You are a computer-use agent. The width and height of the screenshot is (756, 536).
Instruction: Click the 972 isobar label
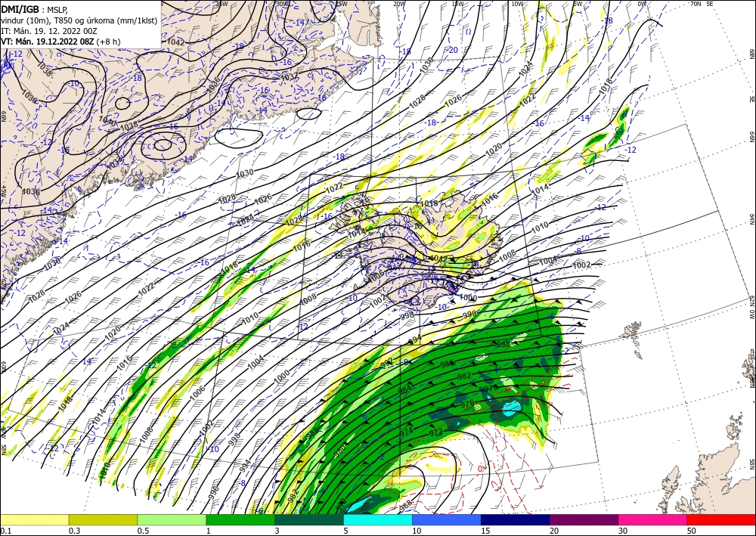point(436,433)
